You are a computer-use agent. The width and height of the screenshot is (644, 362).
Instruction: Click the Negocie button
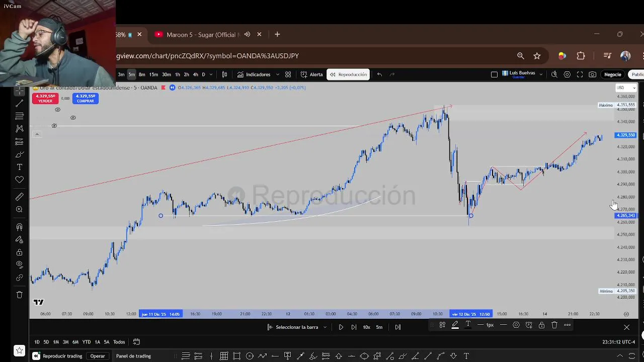[613, 74]
